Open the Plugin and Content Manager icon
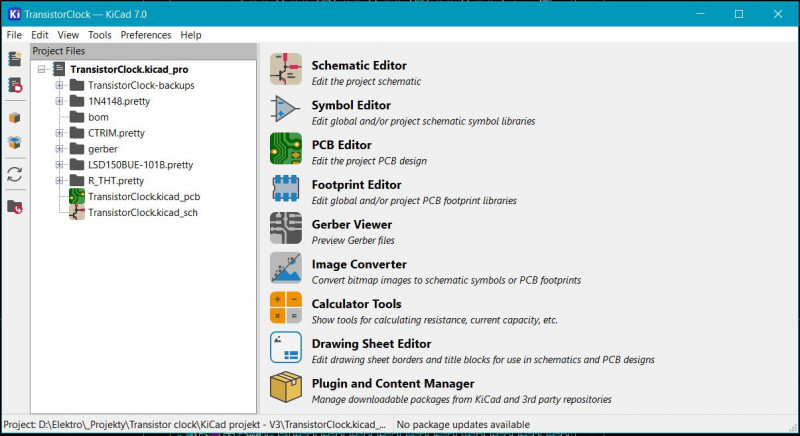This screenshot has width=800, height=436. (x=286, y=387)
